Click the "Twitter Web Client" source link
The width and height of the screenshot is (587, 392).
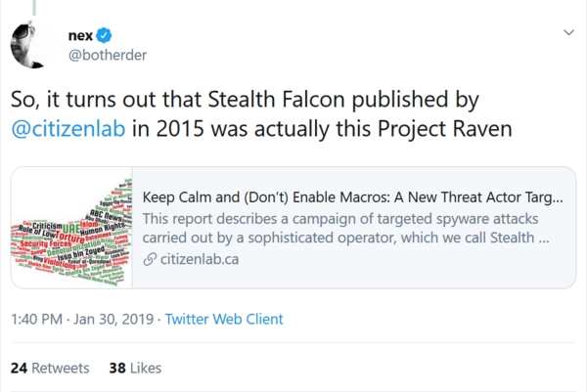click(x=224, y=319)
